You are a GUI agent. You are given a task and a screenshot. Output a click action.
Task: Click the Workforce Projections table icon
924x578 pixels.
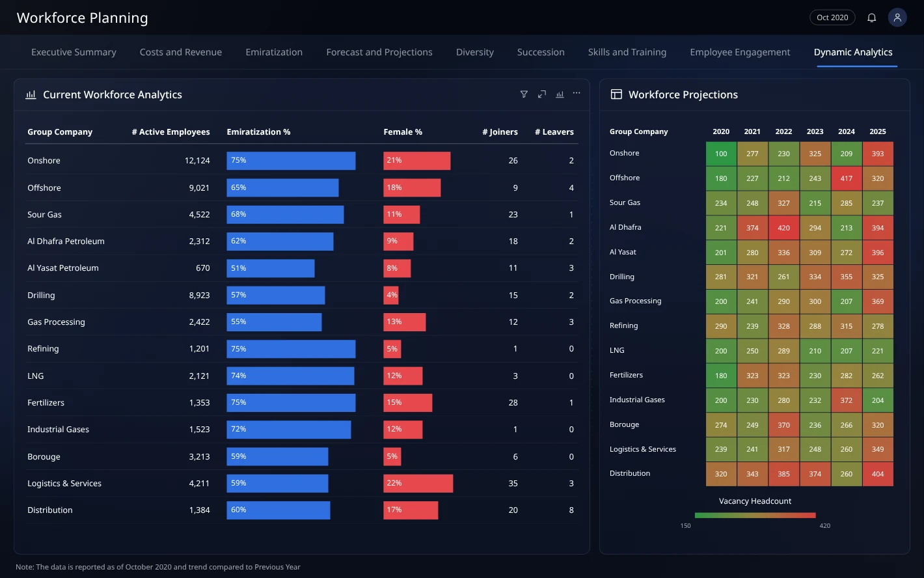click(616, 94)
